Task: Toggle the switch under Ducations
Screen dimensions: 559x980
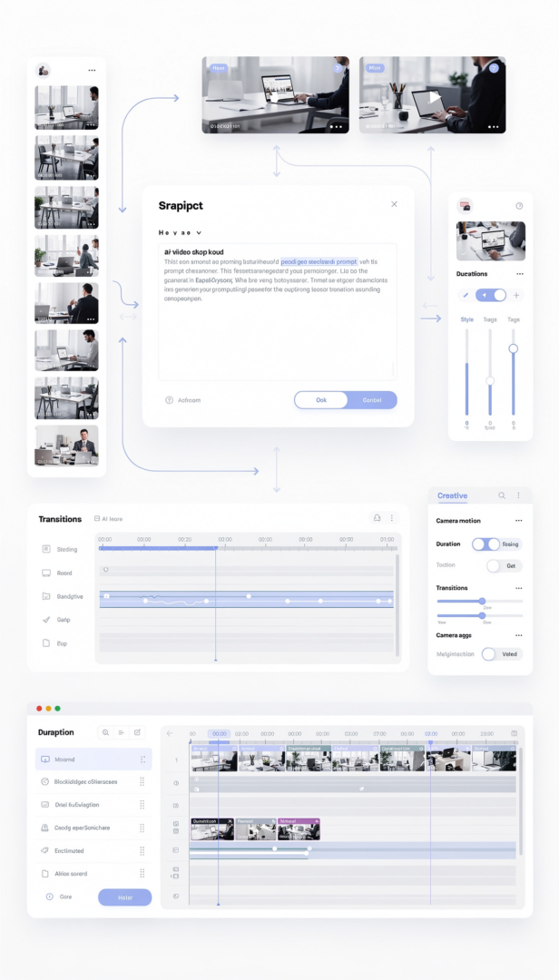Action: (492, 295)
